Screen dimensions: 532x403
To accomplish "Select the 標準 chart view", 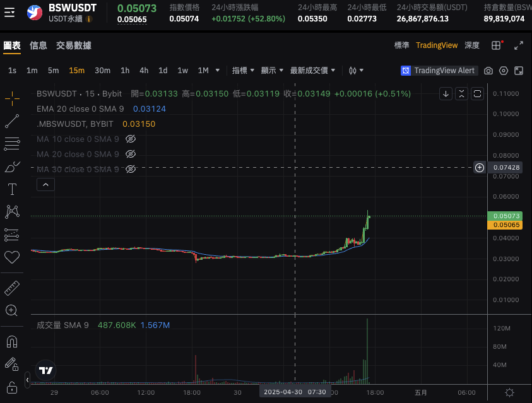I will [x=402, y=45].
